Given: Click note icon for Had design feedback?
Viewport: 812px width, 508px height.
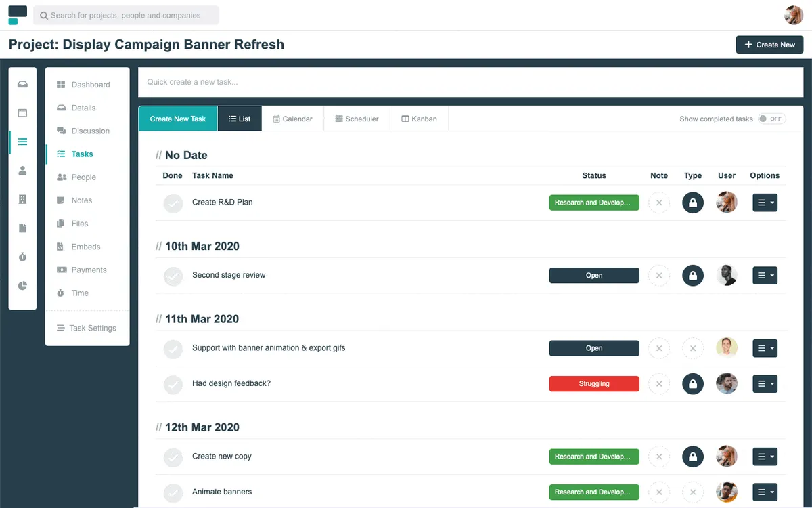Looking at the screenshot, I should pyautogui.click(x=659, y=384).
